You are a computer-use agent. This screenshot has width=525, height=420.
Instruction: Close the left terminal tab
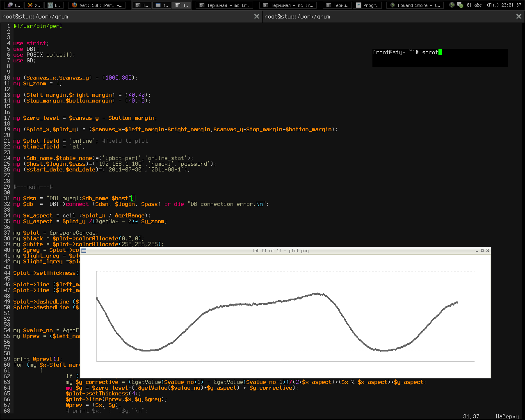(x=257, y=16)
